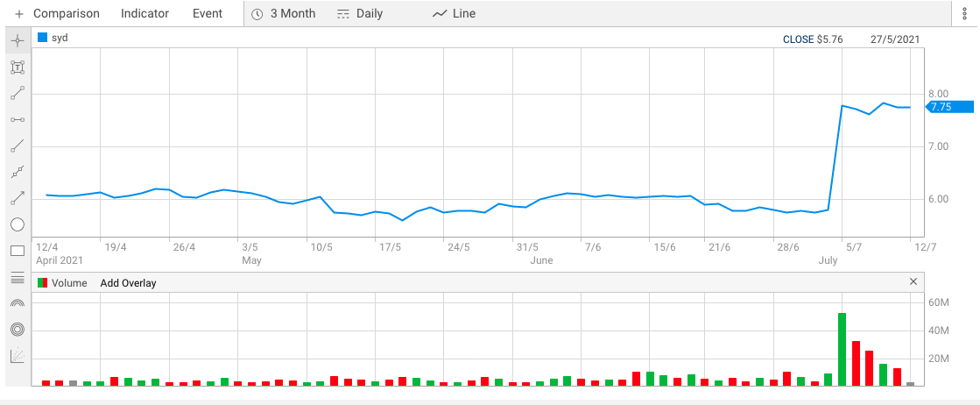Select the Fibonacci arcs tool

[x=18, y=303]
